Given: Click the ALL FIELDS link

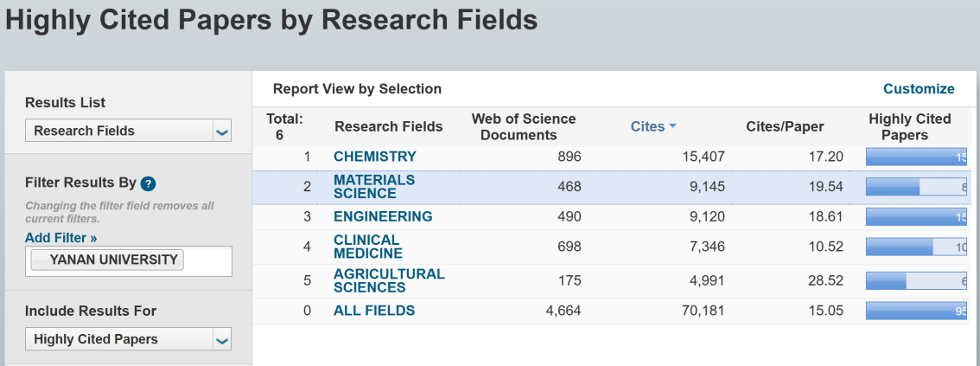Looking at the screenshot, I should (373, 311).
